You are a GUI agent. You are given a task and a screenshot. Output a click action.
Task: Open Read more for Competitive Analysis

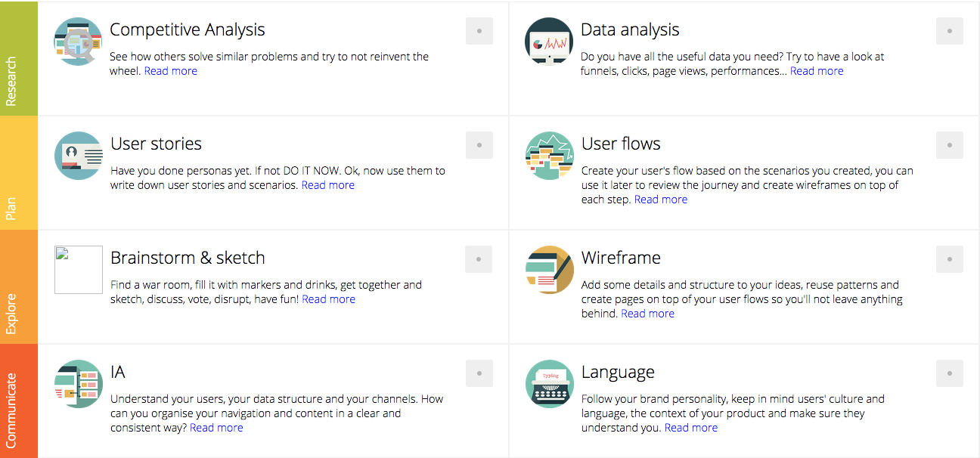coord(170,70)
